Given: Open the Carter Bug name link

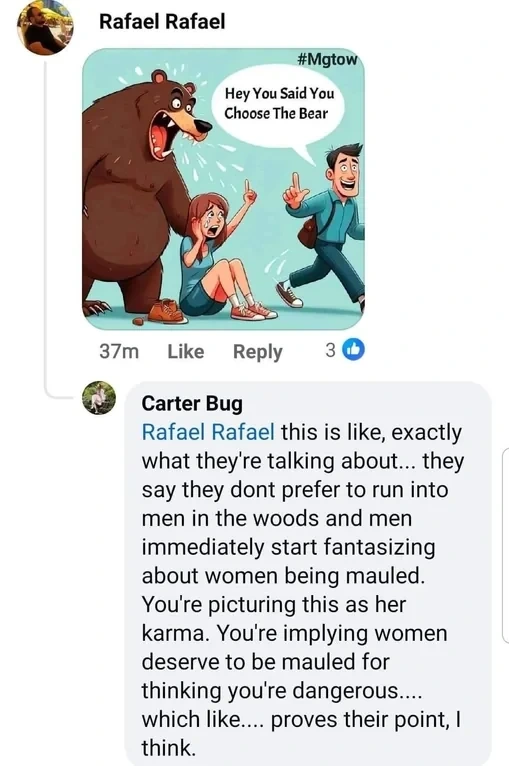Looking at the screenshot, I should (x=192, y=404).
